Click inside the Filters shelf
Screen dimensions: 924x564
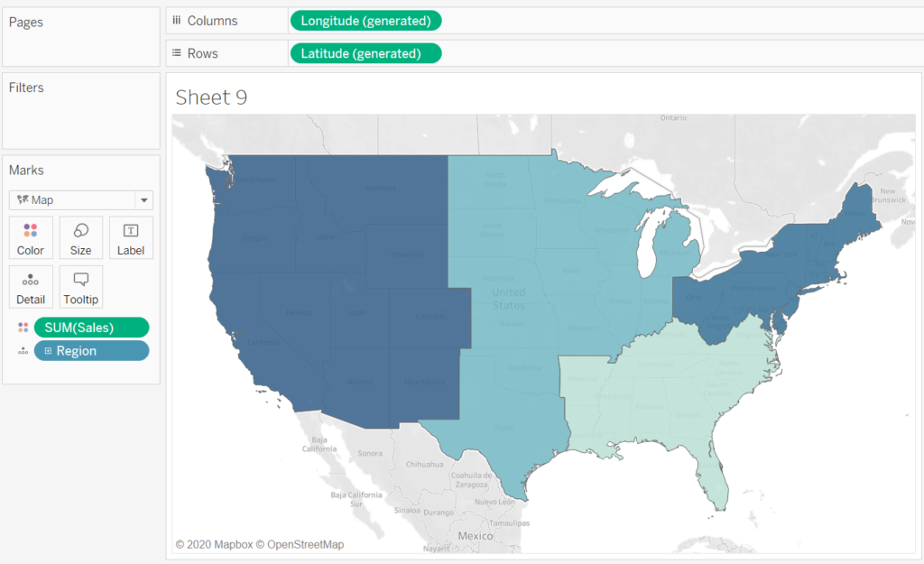pyautogui.click(x=81, y=117)
